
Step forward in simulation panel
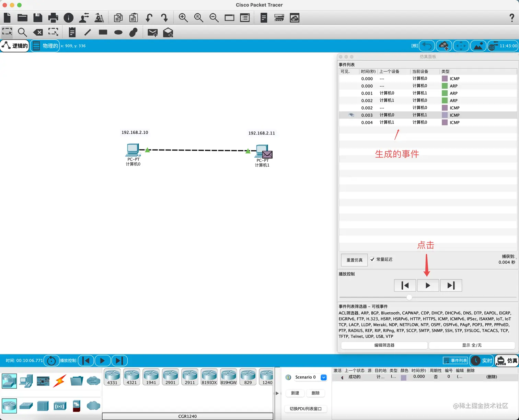coord(451,285)
